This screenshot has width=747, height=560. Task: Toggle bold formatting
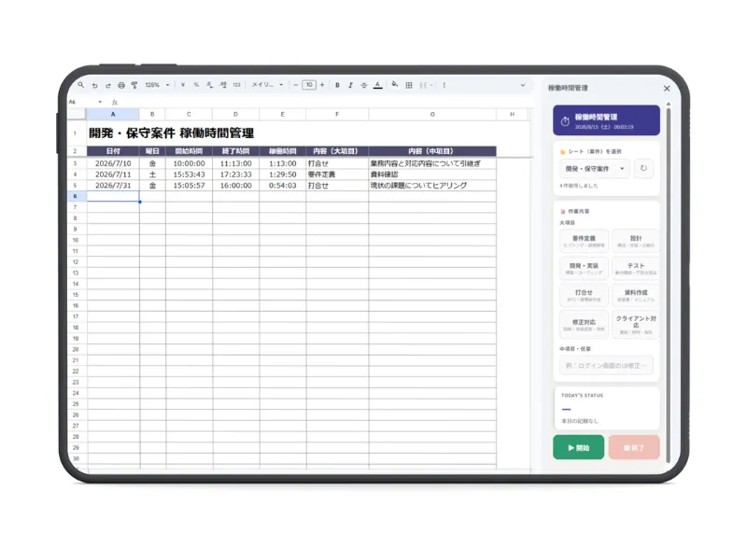tap(337, 85)
